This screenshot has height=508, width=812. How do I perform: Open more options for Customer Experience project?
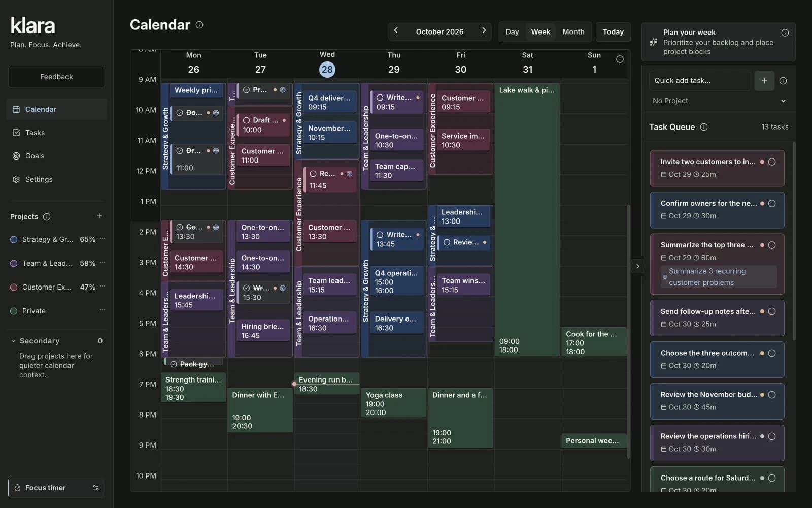click(103, 287)
